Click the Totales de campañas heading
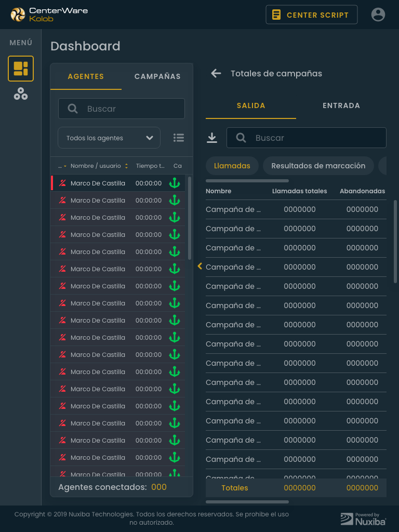Image resolution: width=399 pixels, height=532 pixels. tap(276, 73)
